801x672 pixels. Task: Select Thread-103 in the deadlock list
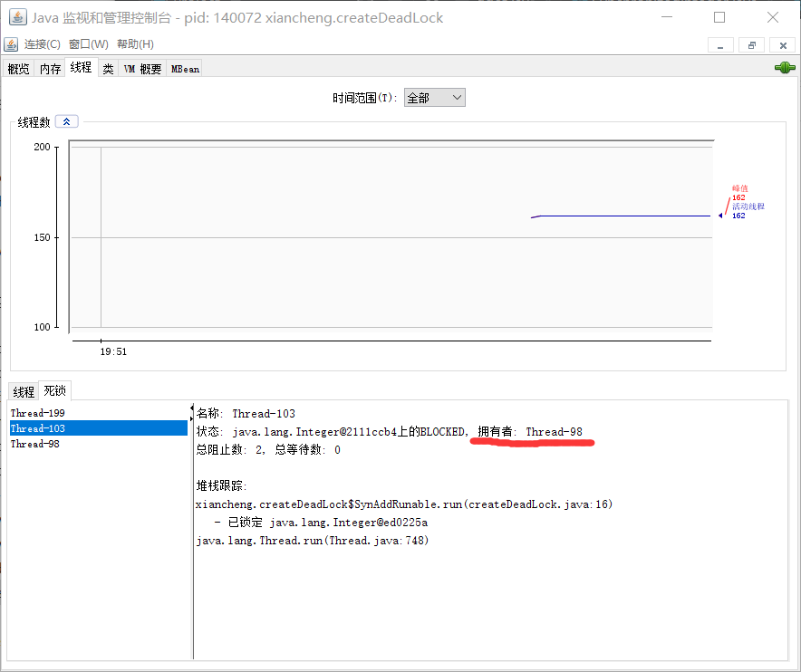[99, 427]
